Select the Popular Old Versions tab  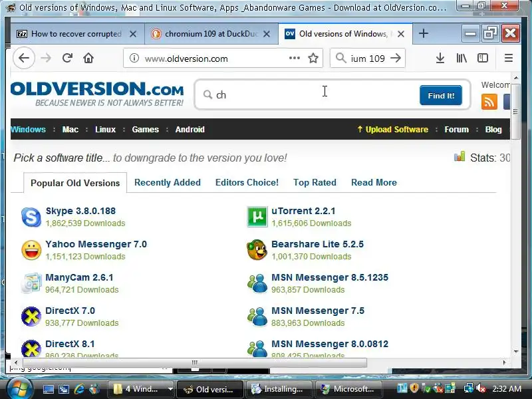click(x=75, y=183)
